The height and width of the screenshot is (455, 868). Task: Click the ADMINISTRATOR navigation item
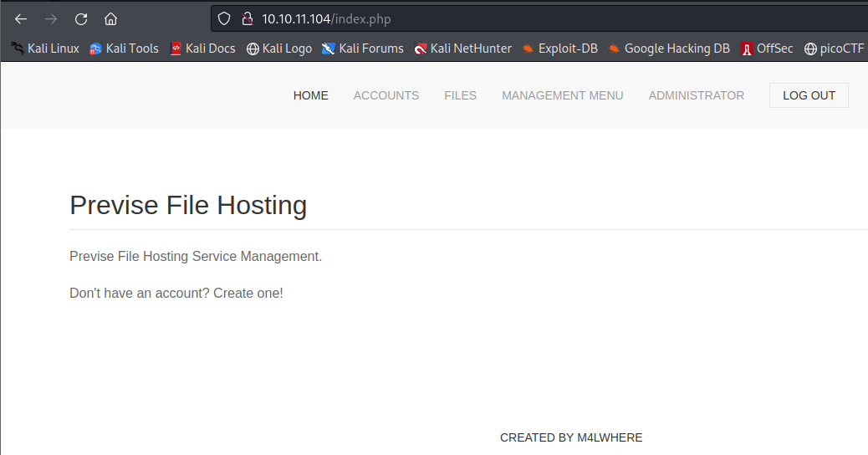(x=697, y=95)
